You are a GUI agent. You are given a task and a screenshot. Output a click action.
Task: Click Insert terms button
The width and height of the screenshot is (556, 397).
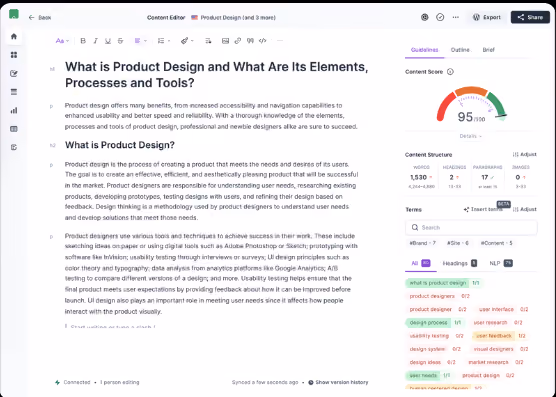click(x=483, y=209)
